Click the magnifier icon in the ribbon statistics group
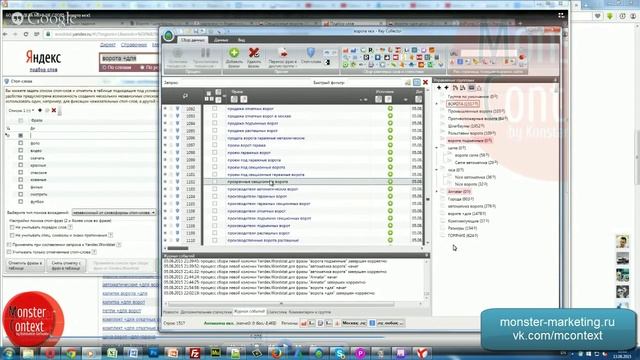This screenshot has height=360, width=640. point(346,58)
